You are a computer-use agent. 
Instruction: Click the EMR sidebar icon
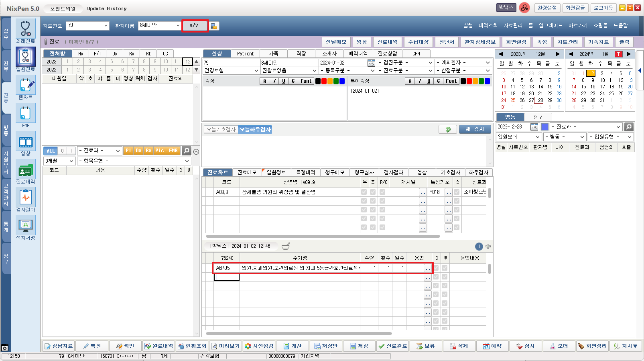[x=26, y=113]
